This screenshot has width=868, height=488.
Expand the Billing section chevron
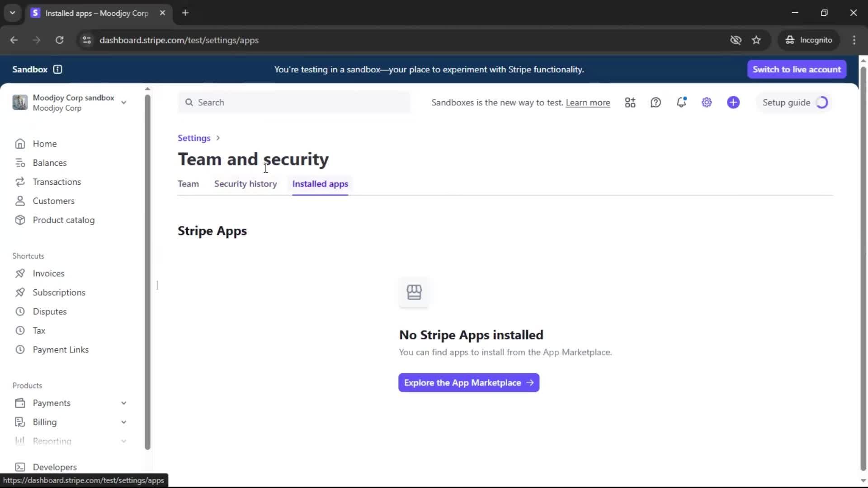(x=123, y=422)
